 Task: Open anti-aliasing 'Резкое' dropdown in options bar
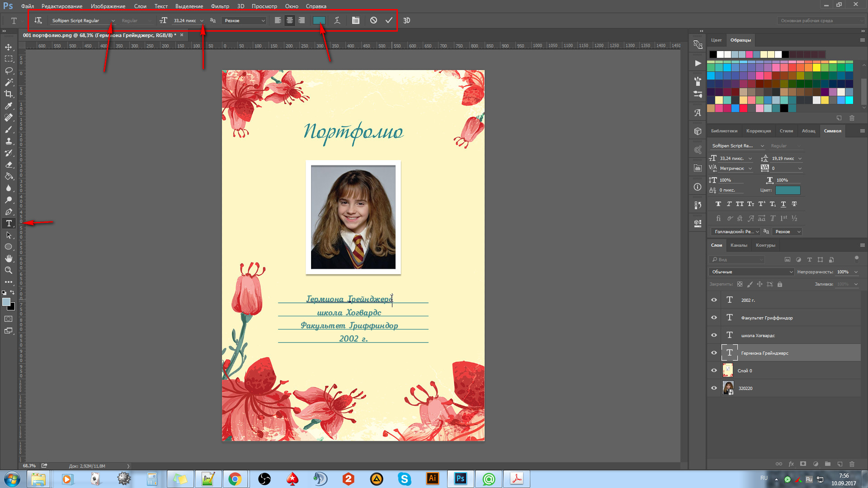click(244, 21)
